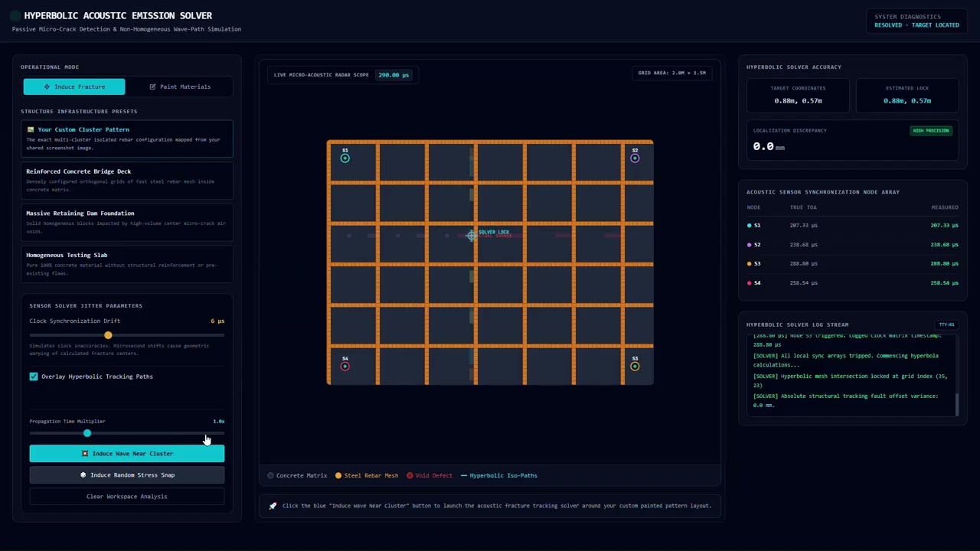The image size is (980, 551).
Task: Switch to Paint Materials mode
Action: [180, 87]
